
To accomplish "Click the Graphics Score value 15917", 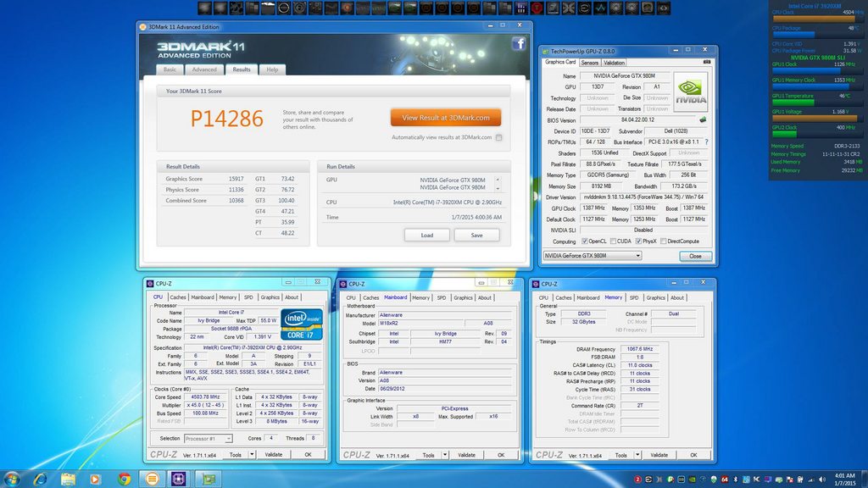I will (236, 179).
